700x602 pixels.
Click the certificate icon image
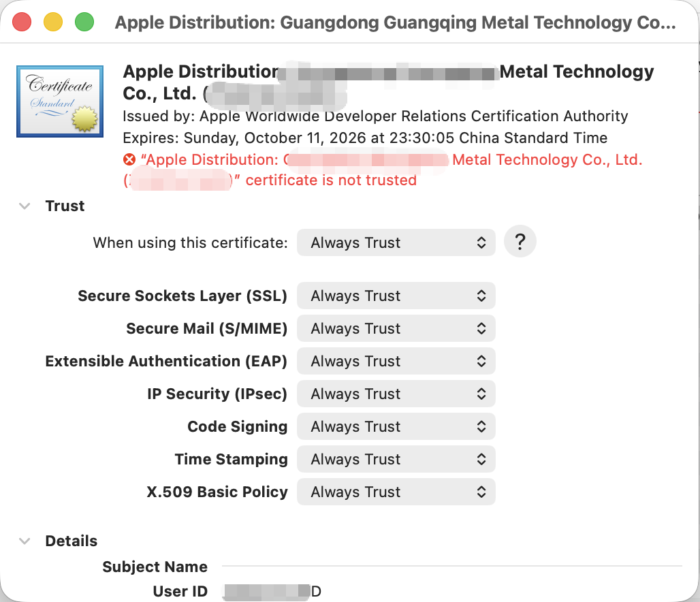(x=60, y=101)
